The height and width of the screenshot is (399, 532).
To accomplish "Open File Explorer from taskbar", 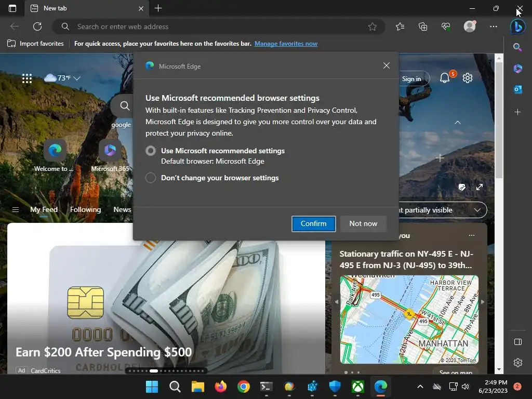I will click(x=198, y=387).
